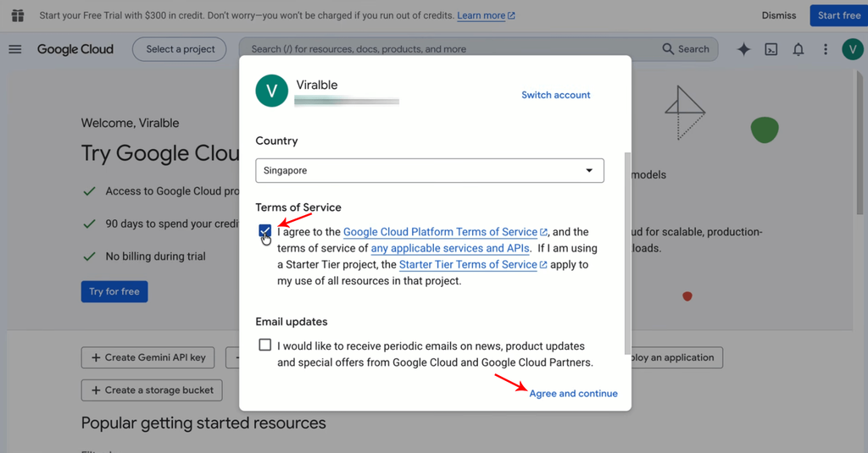868x453 pixels.
Task: Open any applicable services and APIs link
Action: (450, 248)
